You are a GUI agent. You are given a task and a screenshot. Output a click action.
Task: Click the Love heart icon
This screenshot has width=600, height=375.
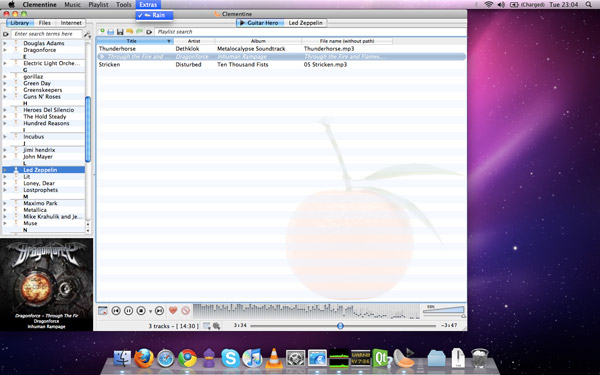[x=173, y=310]
